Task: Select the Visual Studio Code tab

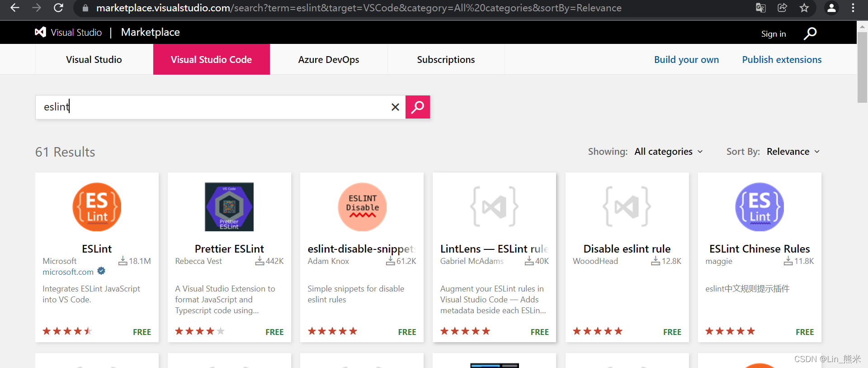Action: [211, 59]
